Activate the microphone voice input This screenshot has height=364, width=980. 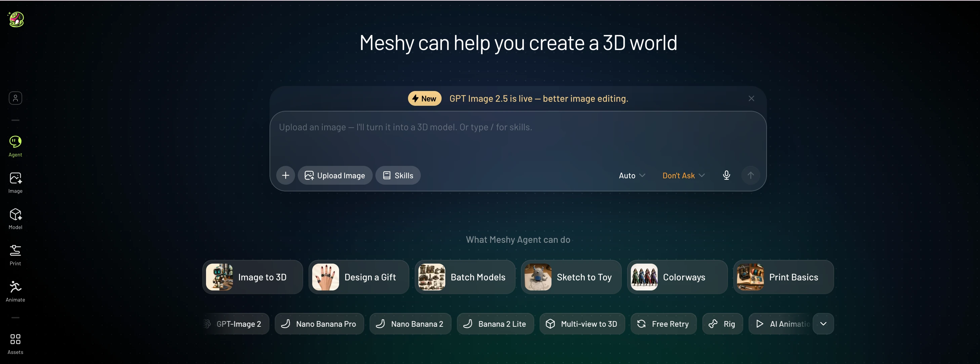coord(726,175)
